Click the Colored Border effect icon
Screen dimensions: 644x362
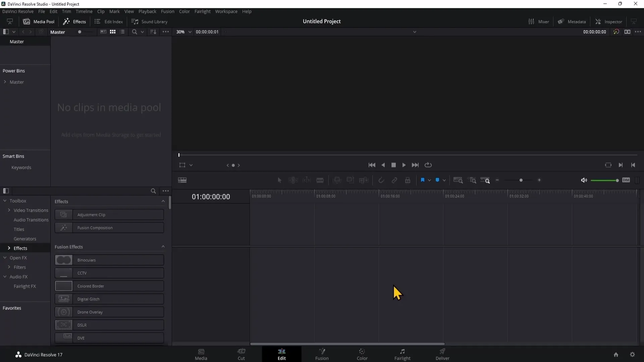(x=64, y=286)
